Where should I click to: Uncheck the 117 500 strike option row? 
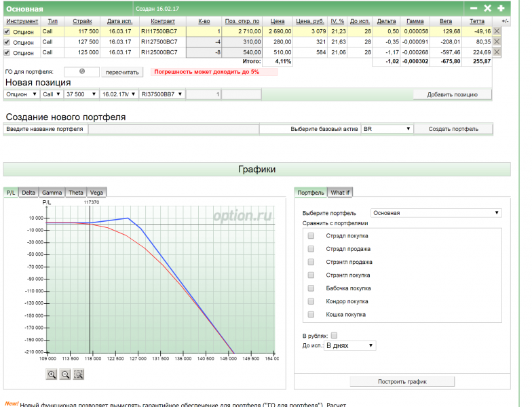pyautogui.click(x=7, y=31)
